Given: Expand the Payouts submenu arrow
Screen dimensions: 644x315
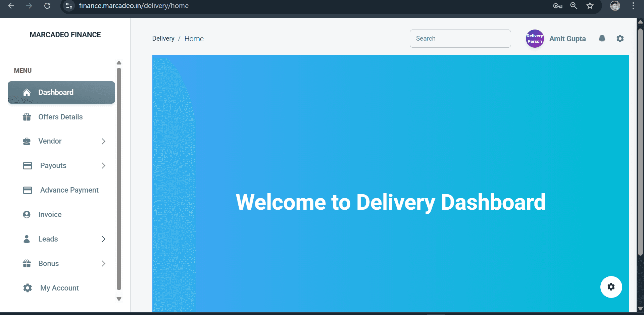Looking at the screenshot, I should (103, 166).
